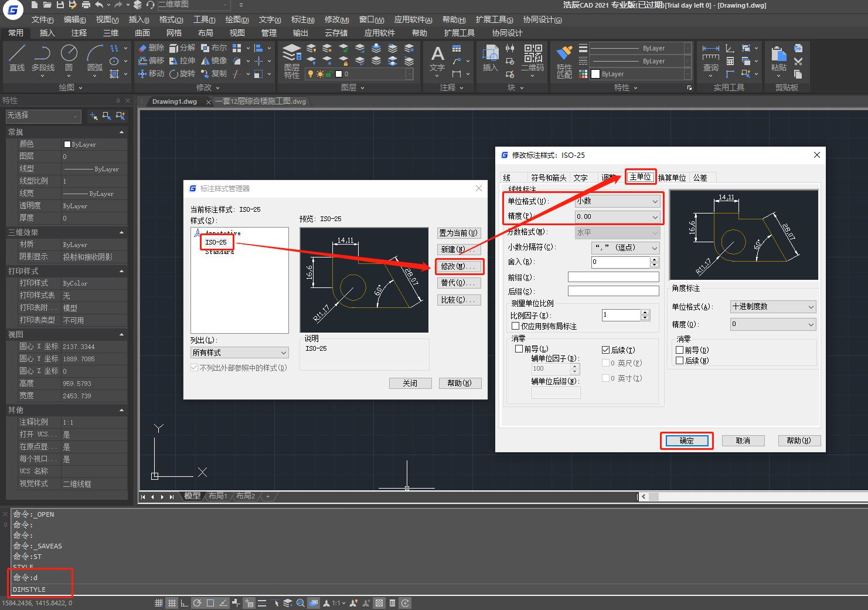
Task: Open the 单位格式 dropdown showing 小数
Action: [x=618, y=201]
